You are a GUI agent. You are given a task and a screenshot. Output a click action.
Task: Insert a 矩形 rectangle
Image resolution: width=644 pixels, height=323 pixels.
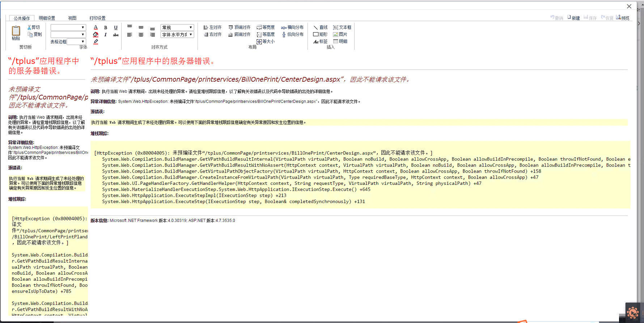tap(321, 34)
